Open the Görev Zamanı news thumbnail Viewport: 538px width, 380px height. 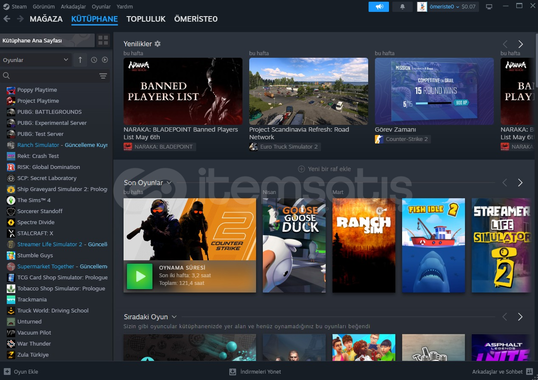434,91
